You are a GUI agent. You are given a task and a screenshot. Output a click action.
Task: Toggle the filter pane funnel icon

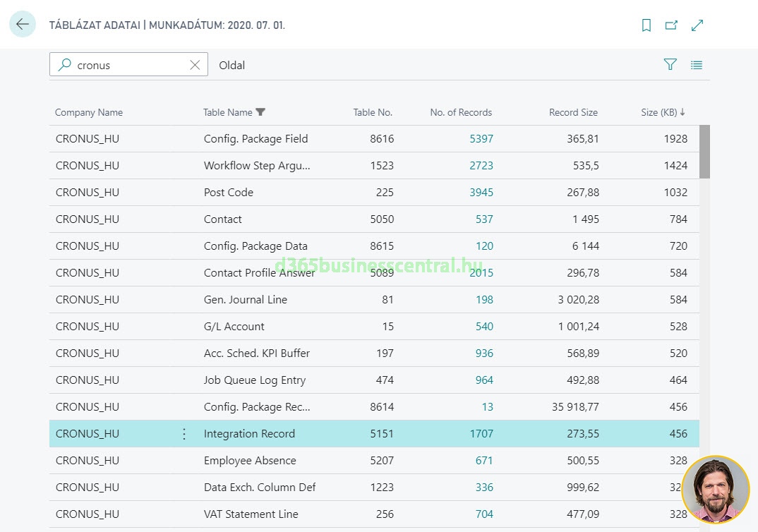click(670, 65)
